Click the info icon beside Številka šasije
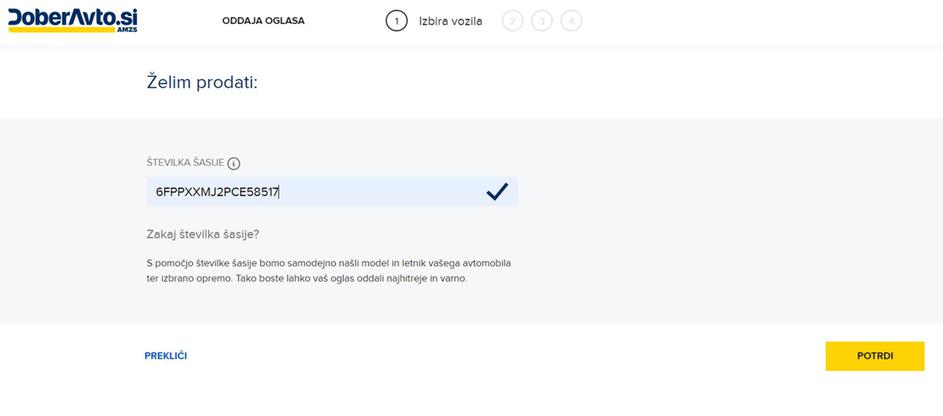This screenshot has height=416, width=943. tap(234, 163)
